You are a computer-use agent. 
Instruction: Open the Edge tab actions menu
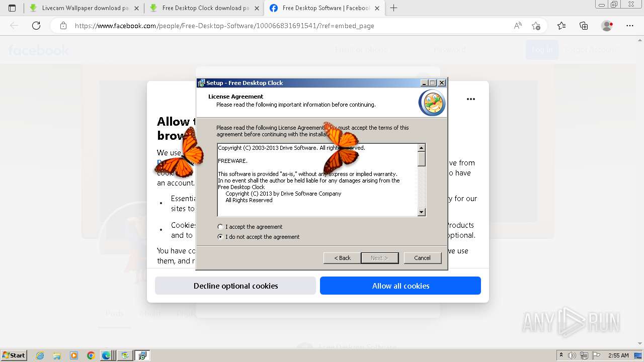(x=12, y=8)
